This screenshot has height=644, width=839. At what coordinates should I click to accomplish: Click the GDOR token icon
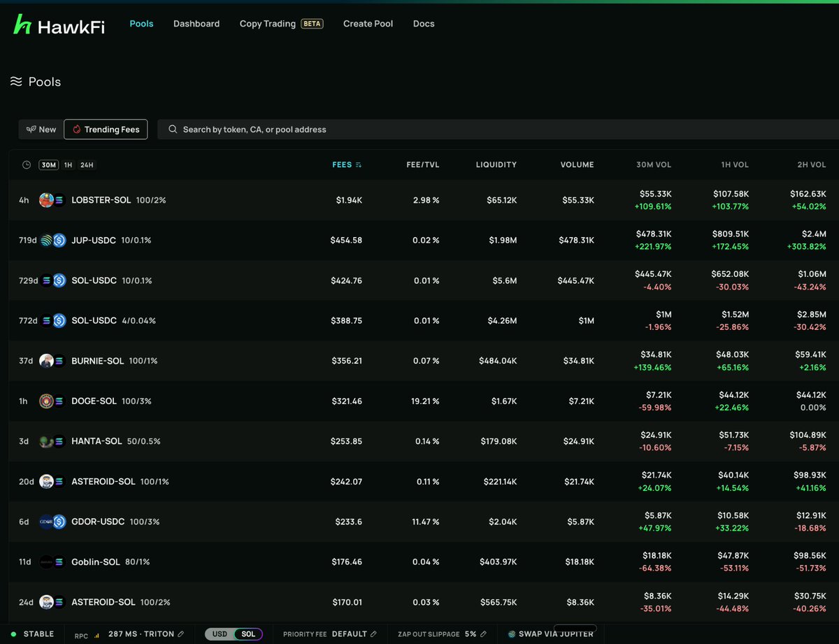pyautogui.click(x=46, y=522)
